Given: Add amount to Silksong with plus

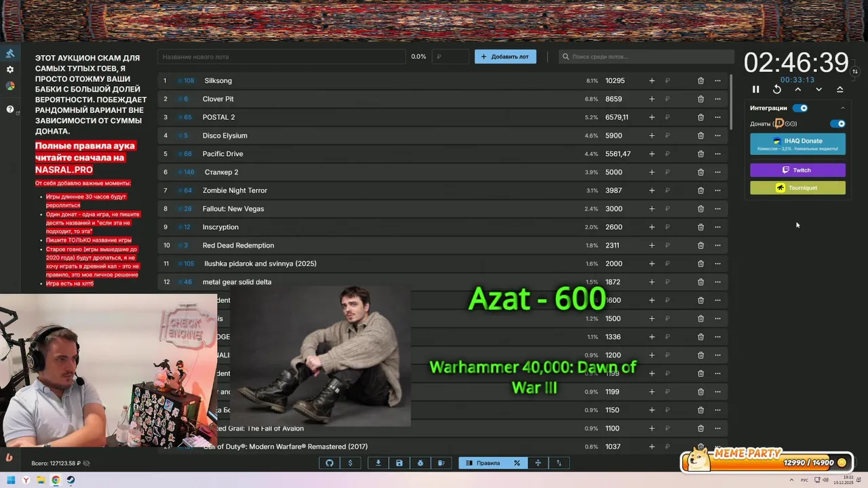Looking at the screenshot, I should click(x=652, y=81).
